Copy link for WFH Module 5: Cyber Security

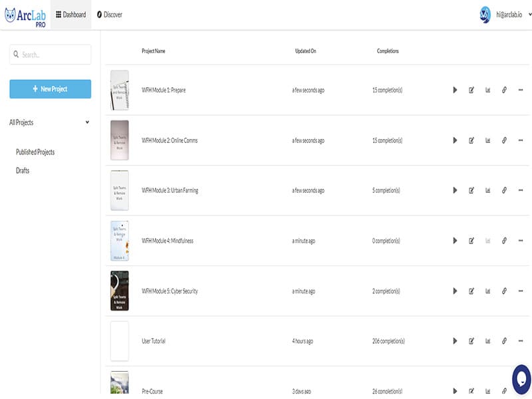(504, 291)
